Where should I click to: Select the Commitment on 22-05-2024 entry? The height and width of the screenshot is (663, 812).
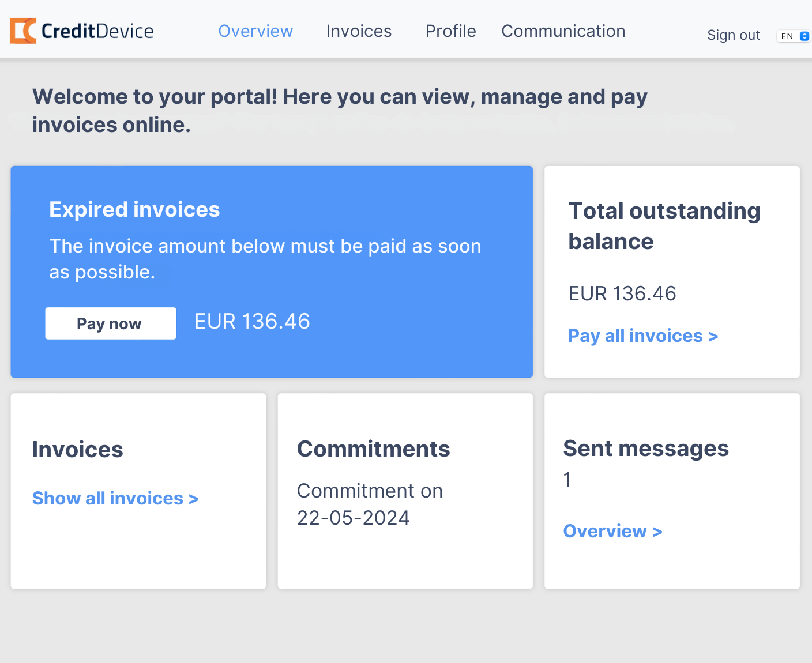[370, 504]
